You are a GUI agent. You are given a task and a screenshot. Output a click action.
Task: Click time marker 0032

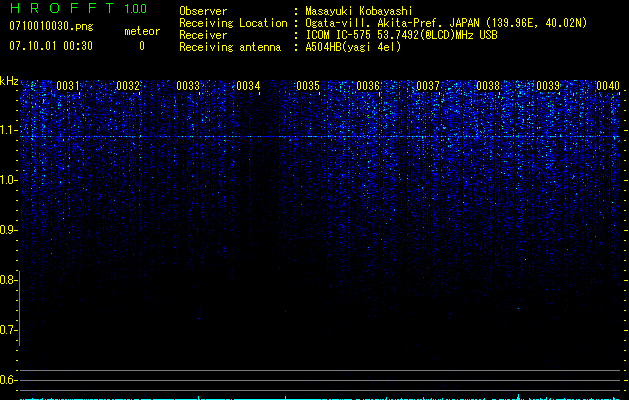(x=128, y=86)
